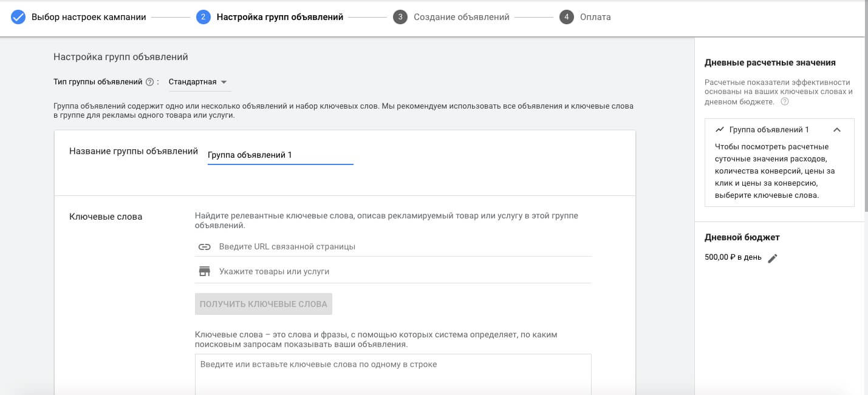The height and width of the screenshot is (395, 868).
Task: Open help icon in daily estimates description
Action: (x=785, y=102)
